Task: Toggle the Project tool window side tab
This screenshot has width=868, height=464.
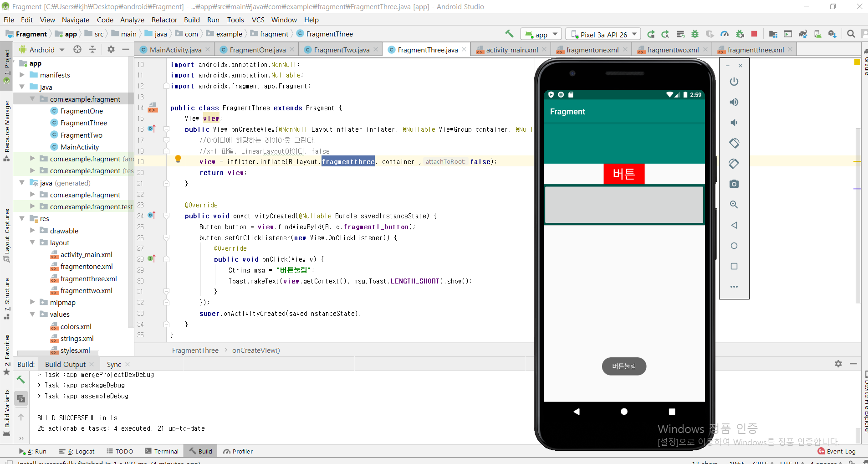Action: tap(6, 67)
